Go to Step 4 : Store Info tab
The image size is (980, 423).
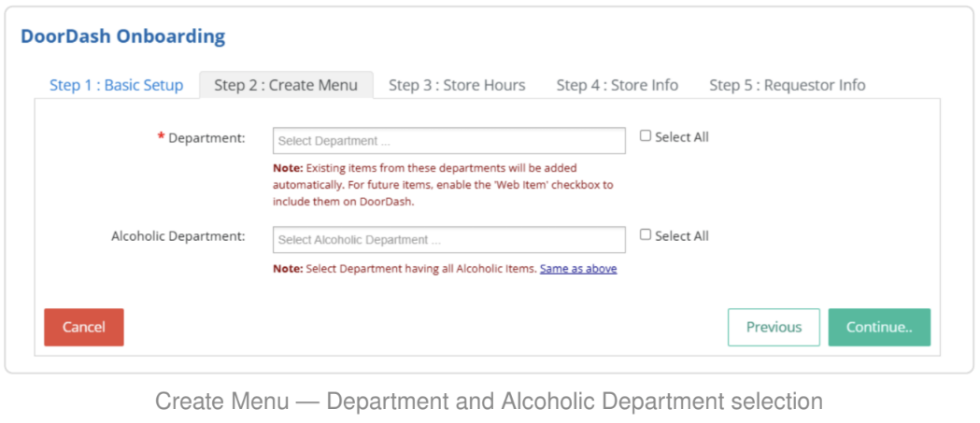[x=618, y=85]
